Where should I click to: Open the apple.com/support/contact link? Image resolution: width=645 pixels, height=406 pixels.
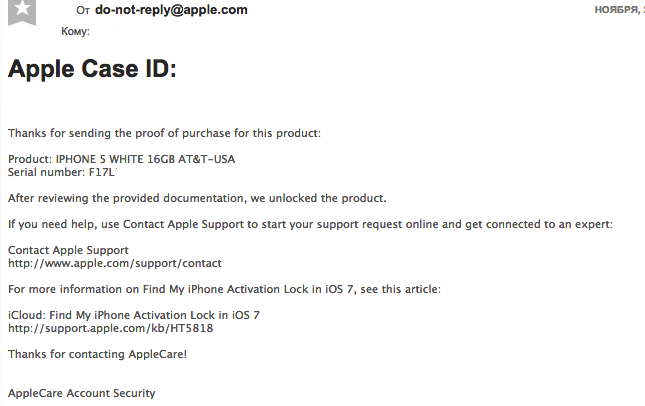[115, 263]
